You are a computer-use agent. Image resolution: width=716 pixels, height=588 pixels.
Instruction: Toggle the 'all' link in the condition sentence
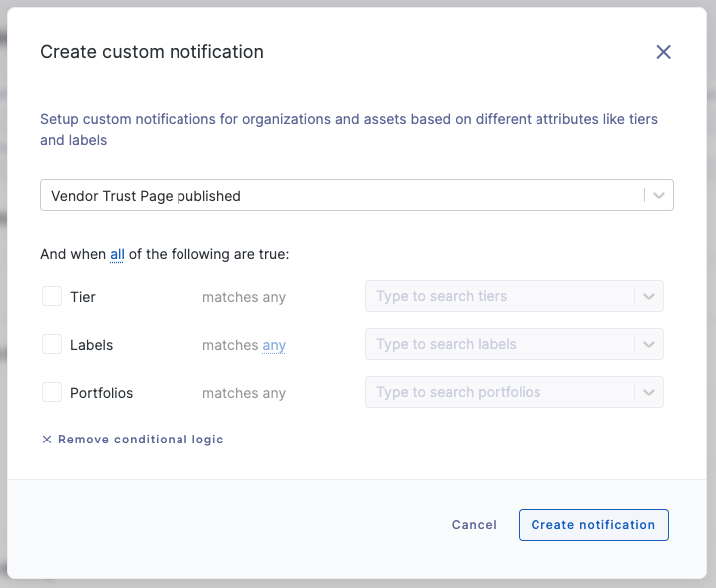pos(117,254)
